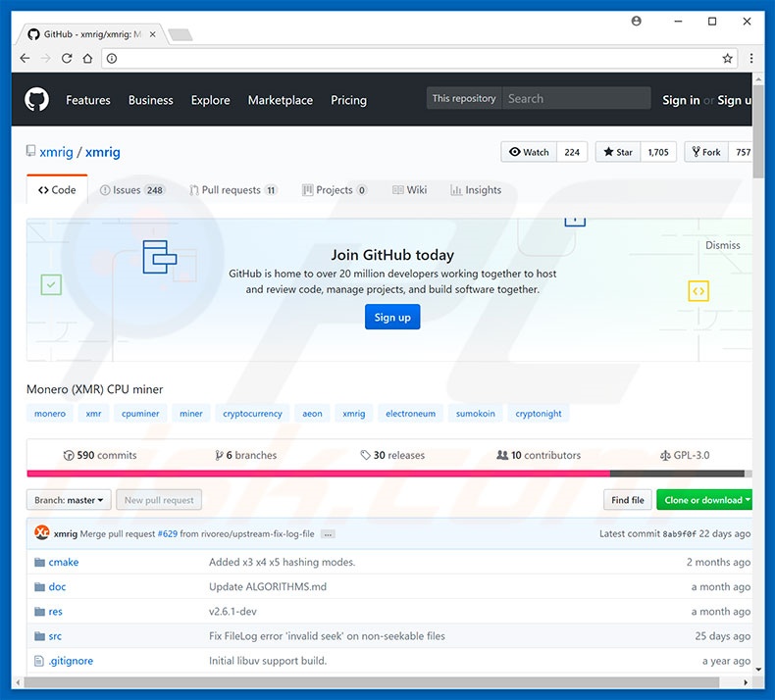Select the monero topic tag
775x700 pixels.
click(50, 414)
